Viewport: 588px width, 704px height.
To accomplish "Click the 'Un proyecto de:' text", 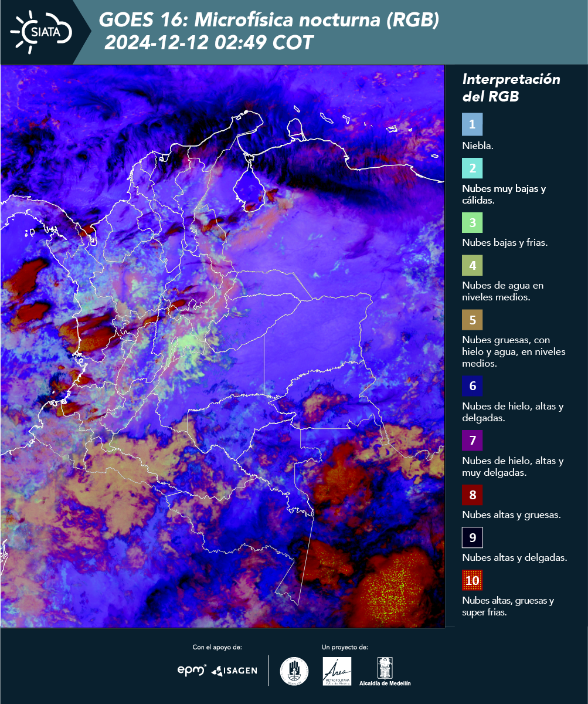I will coord(345,647).
